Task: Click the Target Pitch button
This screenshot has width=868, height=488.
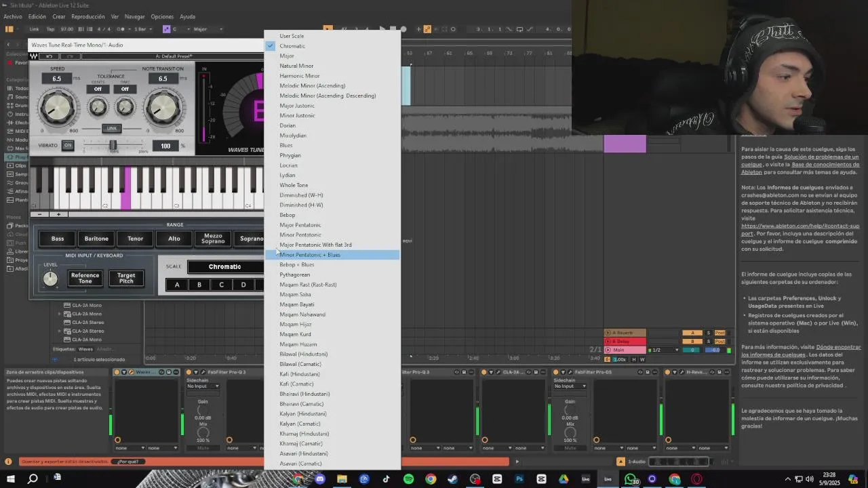Action: 126,279
